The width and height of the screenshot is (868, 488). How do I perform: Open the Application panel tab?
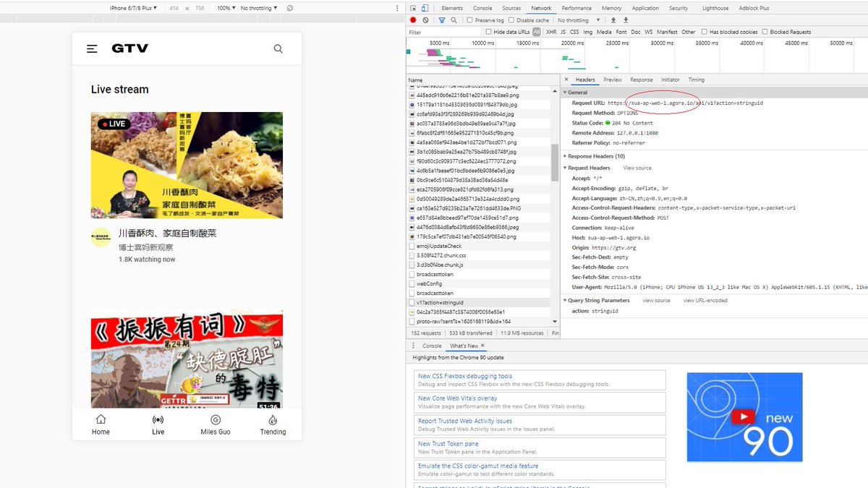tap(645, 8)
